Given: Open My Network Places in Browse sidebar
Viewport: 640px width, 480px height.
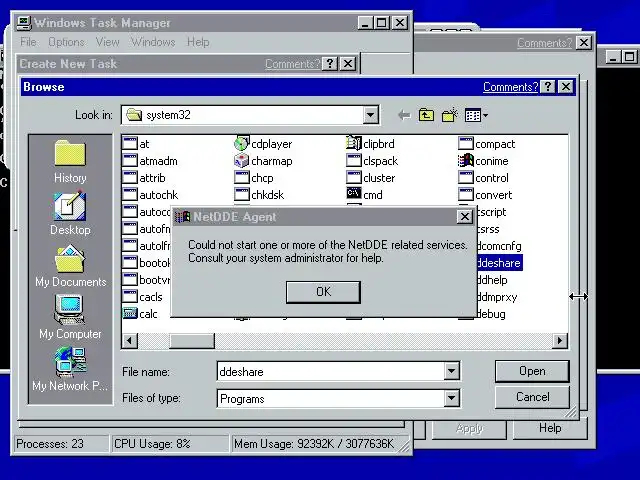Looking at the screenshot, I should click(70, 369).
